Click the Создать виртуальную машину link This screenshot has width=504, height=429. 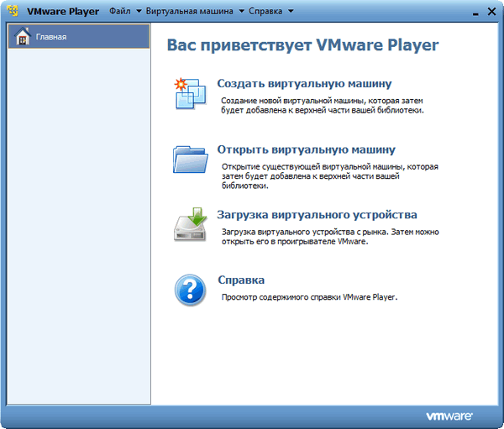pos(304,84)
